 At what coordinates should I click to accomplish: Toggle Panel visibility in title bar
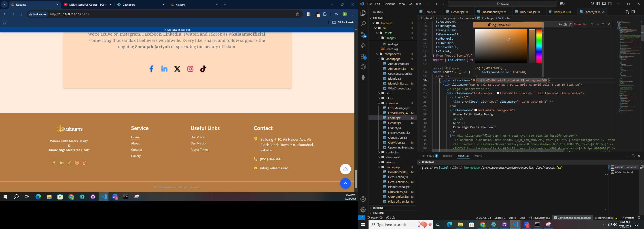604,4
